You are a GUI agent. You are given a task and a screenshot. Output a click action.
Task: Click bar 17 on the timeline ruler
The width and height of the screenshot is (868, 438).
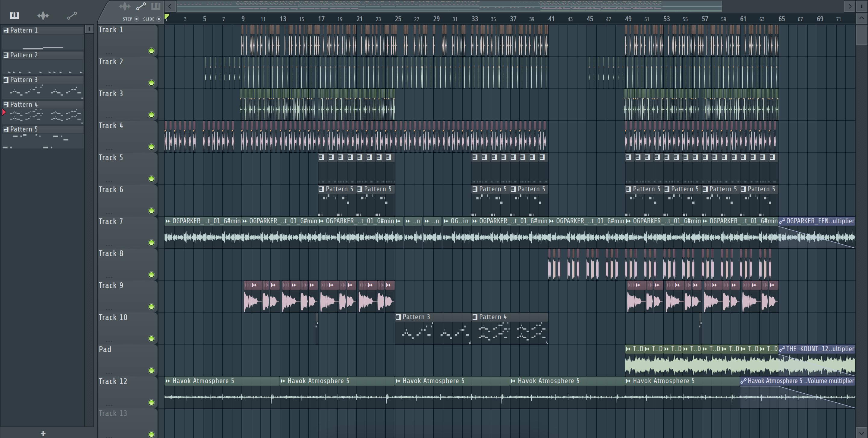tap(322, 19)
